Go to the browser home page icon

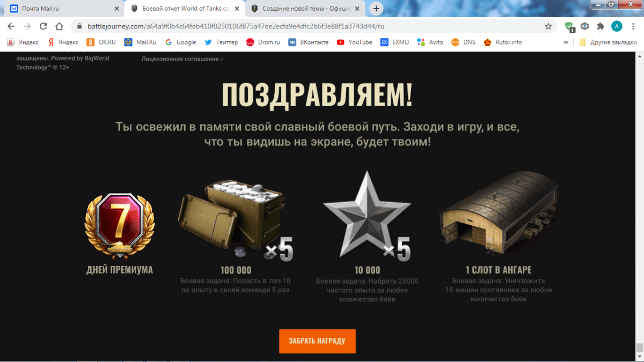tap(61, 26)
